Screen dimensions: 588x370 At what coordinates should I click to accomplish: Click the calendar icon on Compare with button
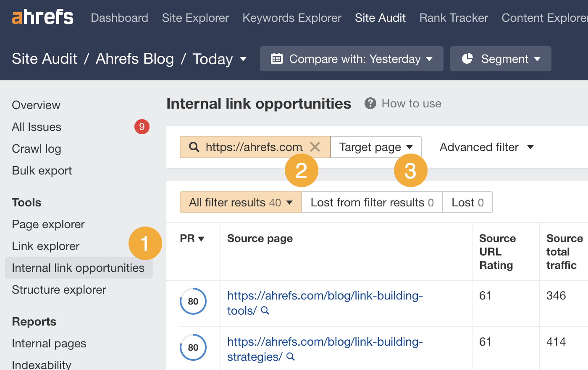point(276,59)
